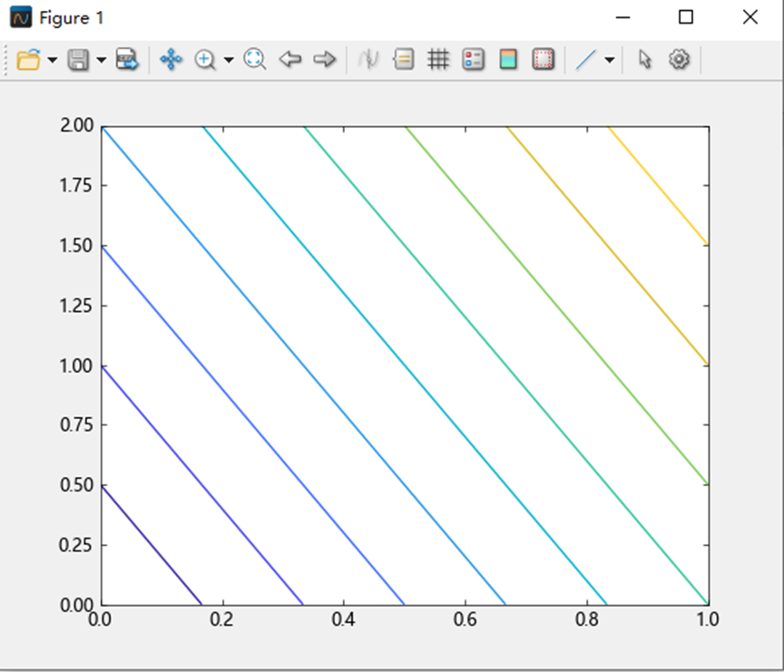Expand the save options dropdown arrow
Screen dimensions: 784x672
[x=102, y=60]
